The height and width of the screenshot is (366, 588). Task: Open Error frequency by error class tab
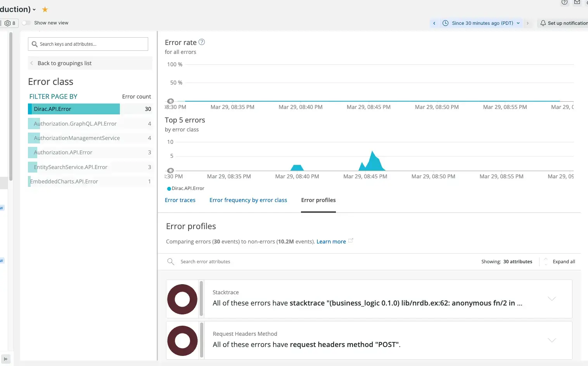(x=248, y=200)
